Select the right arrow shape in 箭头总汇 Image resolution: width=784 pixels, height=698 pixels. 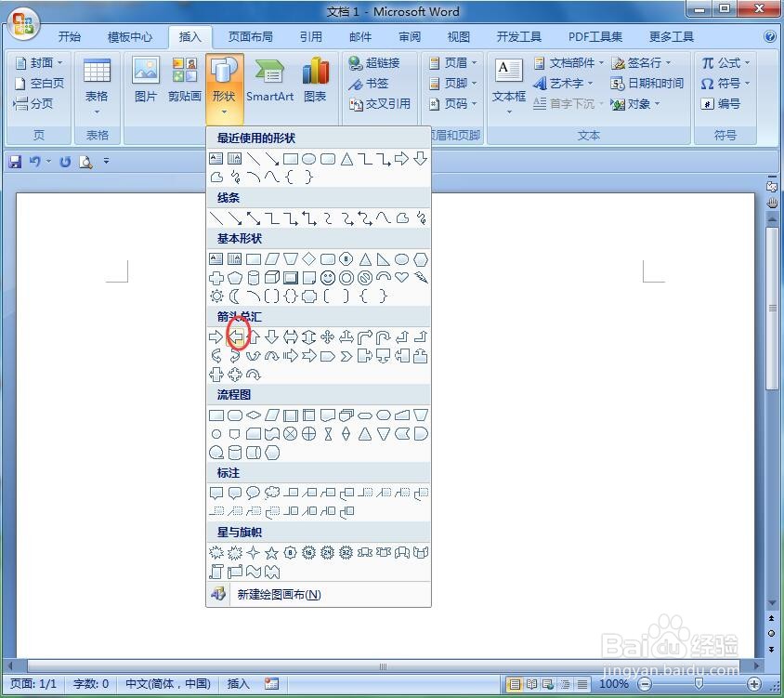216,336
